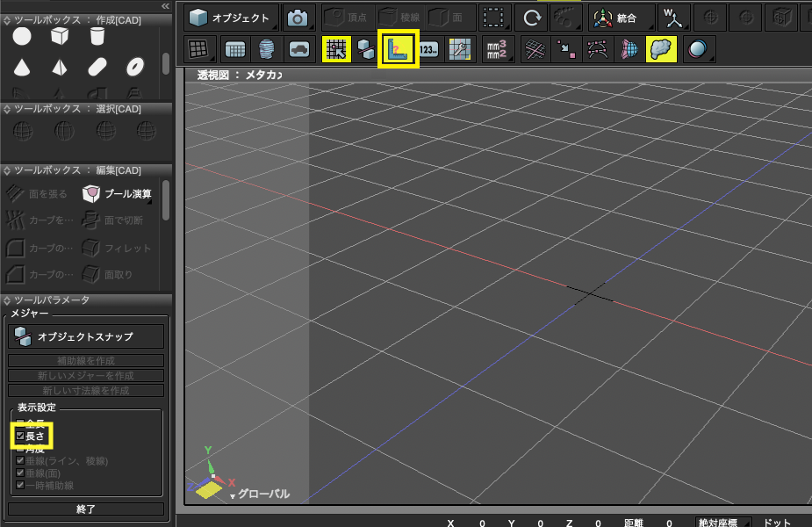Open the 統合 manipulator dropdown
Image resolution: width=812 pixels, height=527 pixels.
click(622, 18)
